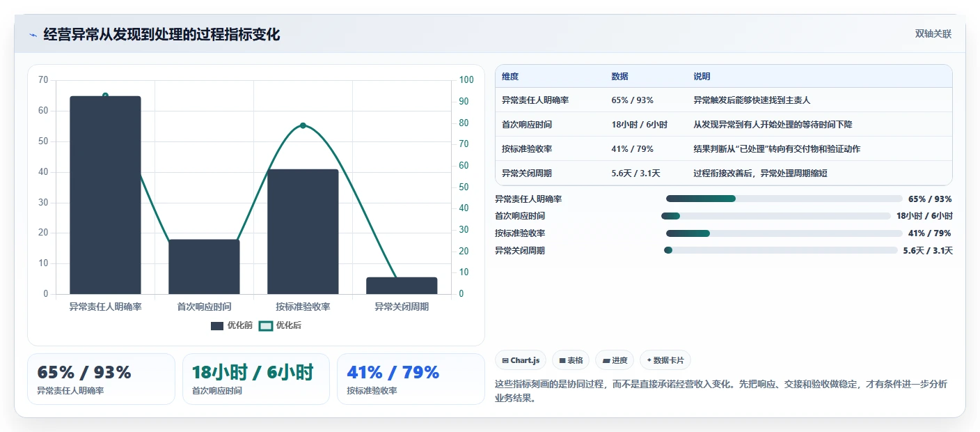Click the 65% / 93% data card
This screenshot has height=432, width=980.
point(101,379)
